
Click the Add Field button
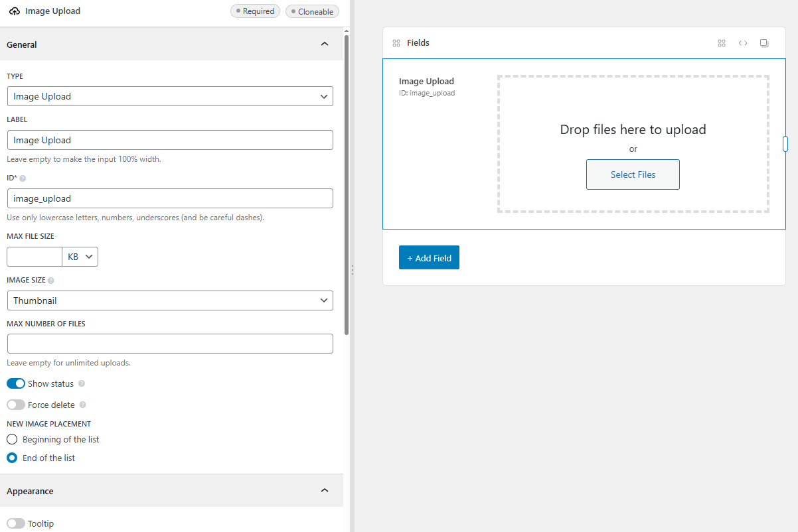(429, 257)
